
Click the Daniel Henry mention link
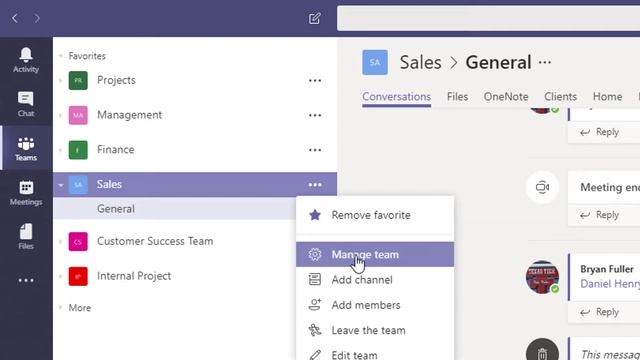pos(610,284)
